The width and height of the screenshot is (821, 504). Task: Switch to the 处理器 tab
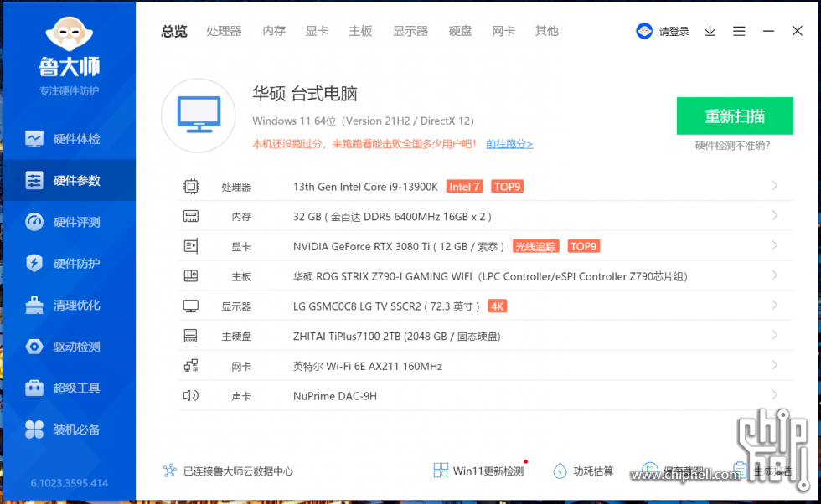[x=225, y=32]
